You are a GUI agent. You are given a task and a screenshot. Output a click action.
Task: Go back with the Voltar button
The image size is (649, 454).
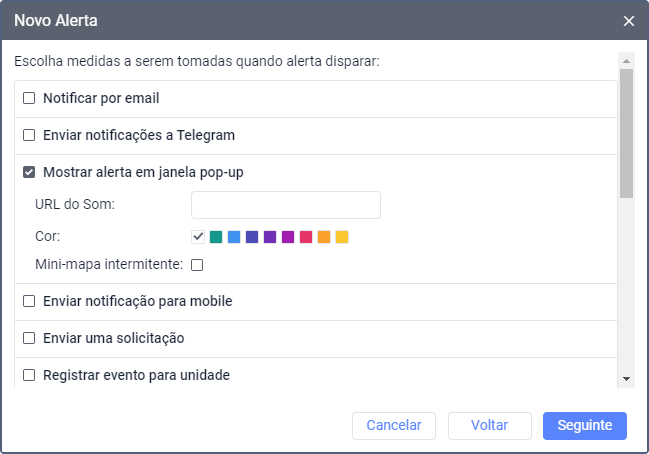[489, 425]
